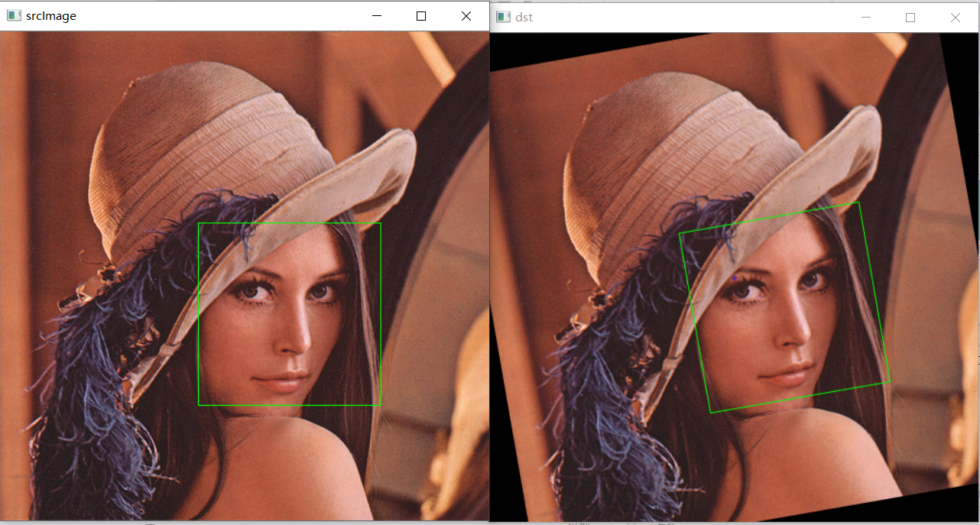Maximize the dst window

(910, 17)
